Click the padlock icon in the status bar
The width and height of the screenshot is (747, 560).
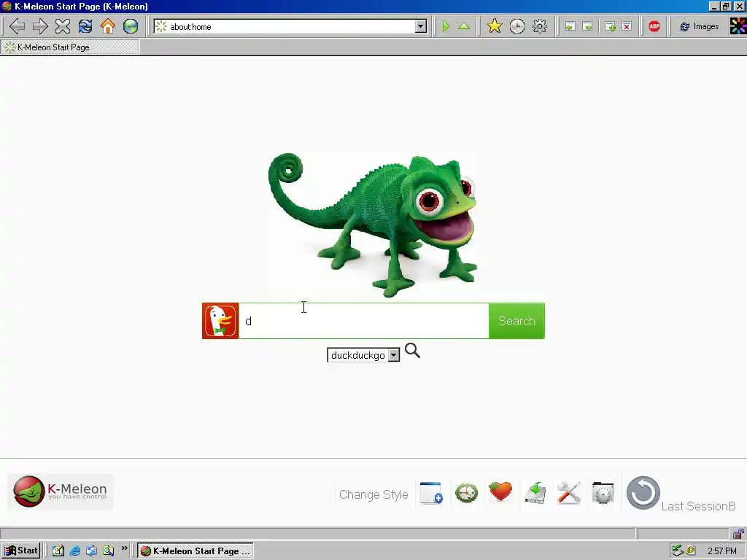[738, 533]
